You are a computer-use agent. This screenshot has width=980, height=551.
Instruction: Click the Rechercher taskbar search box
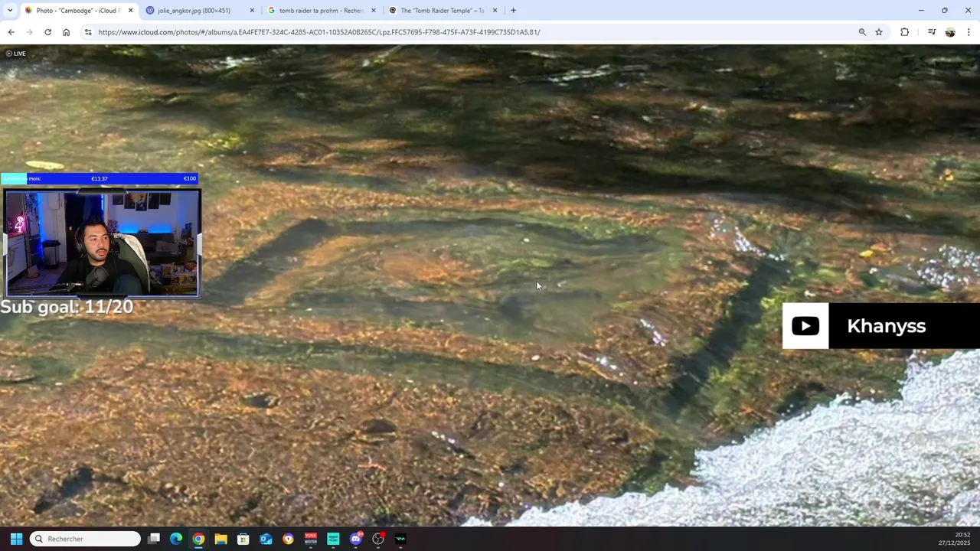point(85,539)
